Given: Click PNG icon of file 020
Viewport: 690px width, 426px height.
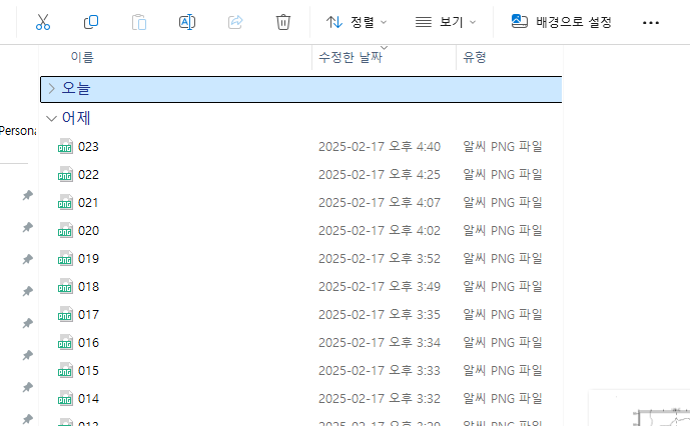Looking at the screenshot, I should click(66, 231).
